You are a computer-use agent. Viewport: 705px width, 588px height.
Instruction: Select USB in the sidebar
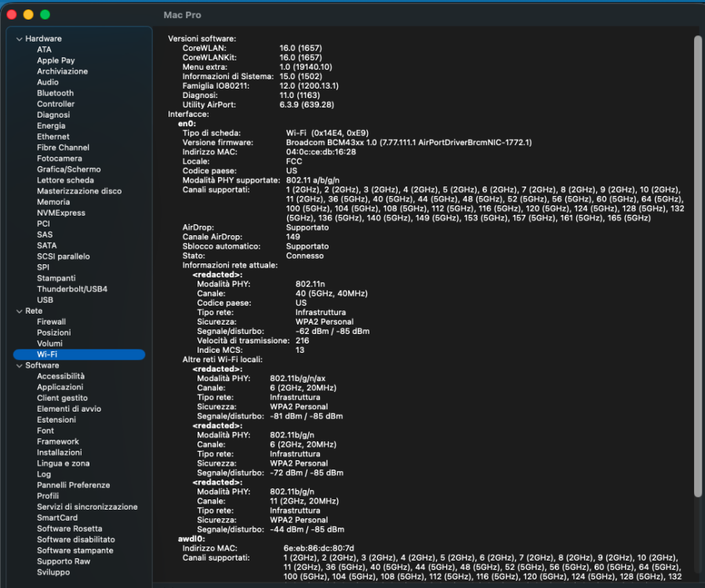[45, 299]
